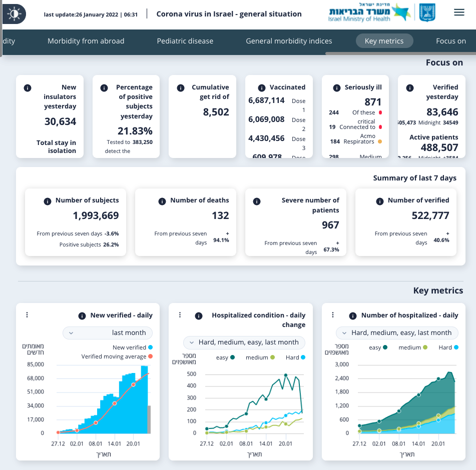The image size is (476, 470).
Task: Show info for the Vaccinated card
Action: point(262,88)
